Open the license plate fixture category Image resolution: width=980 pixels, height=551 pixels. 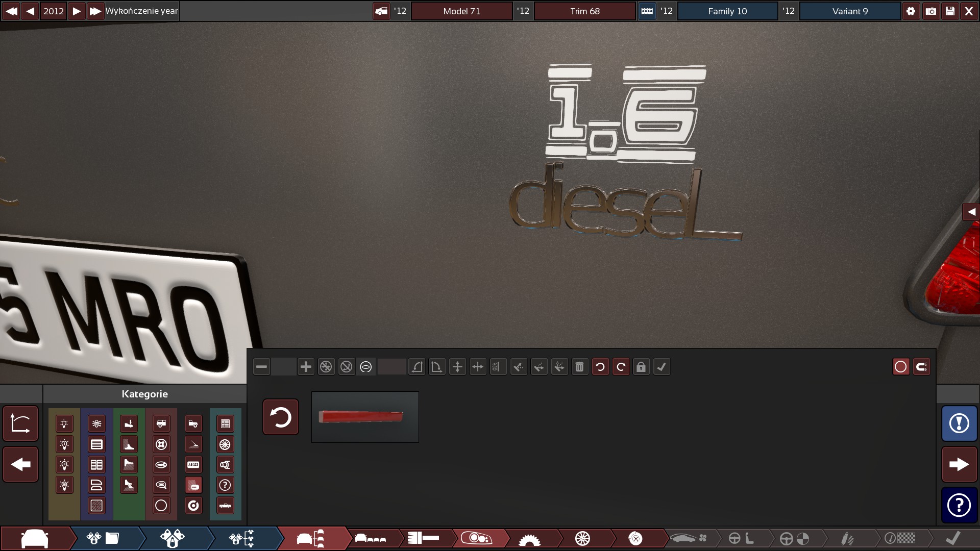click(193, 465)
